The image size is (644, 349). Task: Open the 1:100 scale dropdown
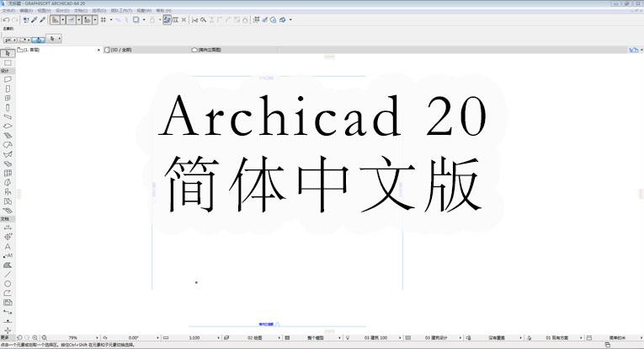(219, 338)
